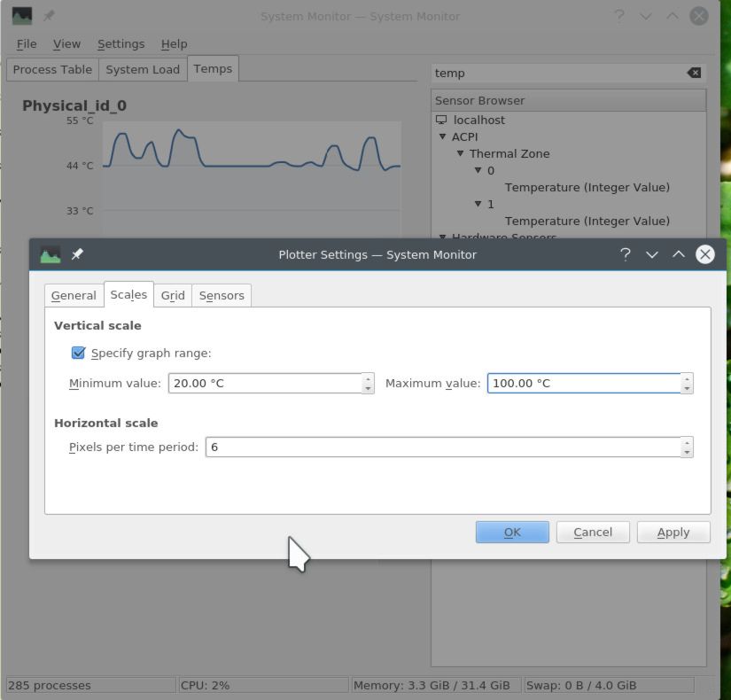The image size is (731, 700).
Task: Click the Physical_id_0 temperature graph
Action: [252, 180]
